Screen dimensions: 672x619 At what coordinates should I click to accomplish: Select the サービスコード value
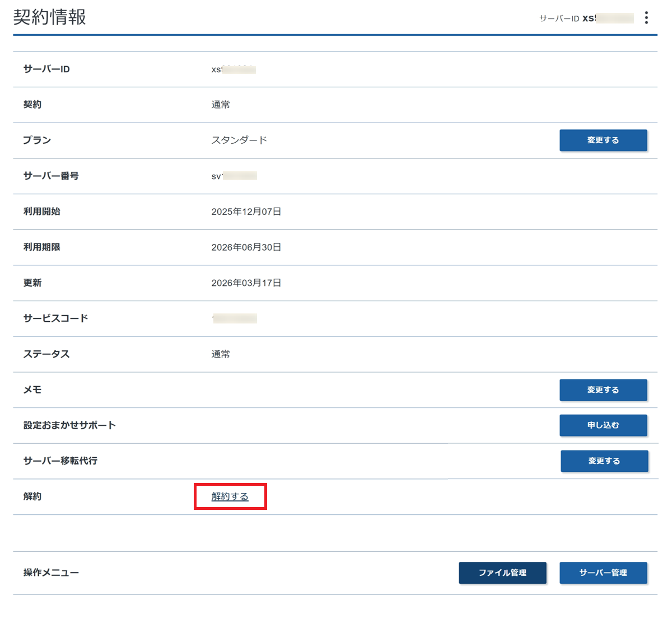tap(234, 318)
